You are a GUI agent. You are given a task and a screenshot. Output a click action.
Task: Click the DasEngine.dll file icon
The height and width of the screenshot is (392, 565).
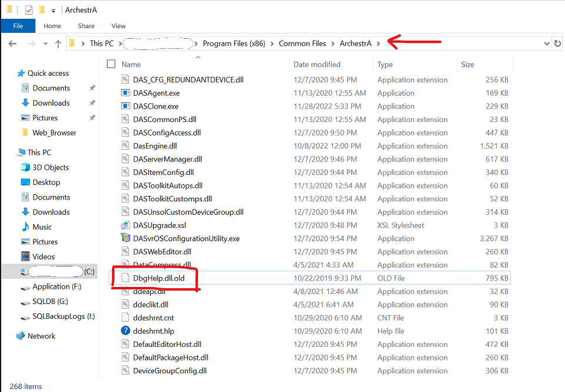tap(126, 146)
